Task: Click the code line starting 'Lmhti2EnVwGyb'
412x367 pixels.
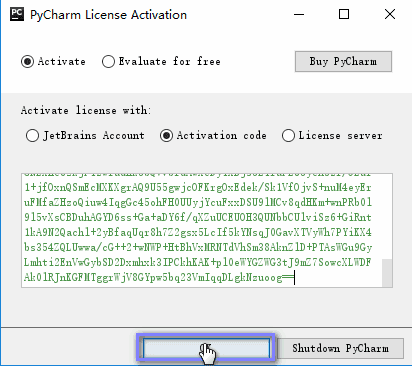Action: 198,262
